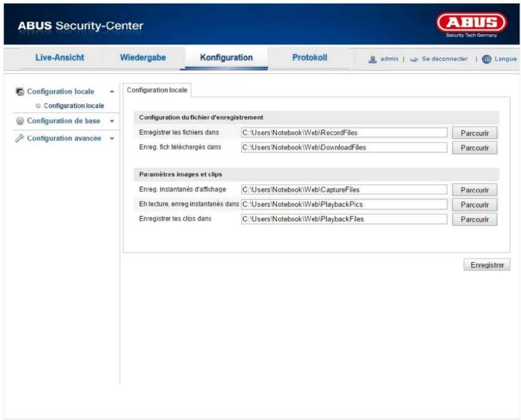
Task: Click the Configuration locale sidebar heading
Action: (61, 92)
